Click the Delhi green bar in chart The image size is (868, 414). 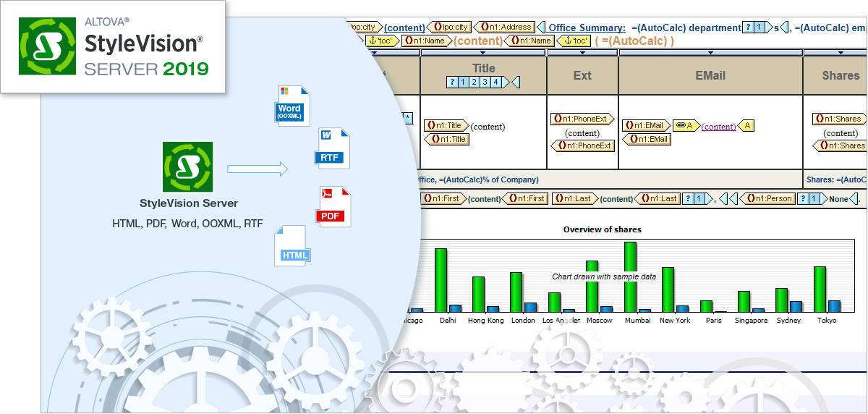[x=441, y=280]
